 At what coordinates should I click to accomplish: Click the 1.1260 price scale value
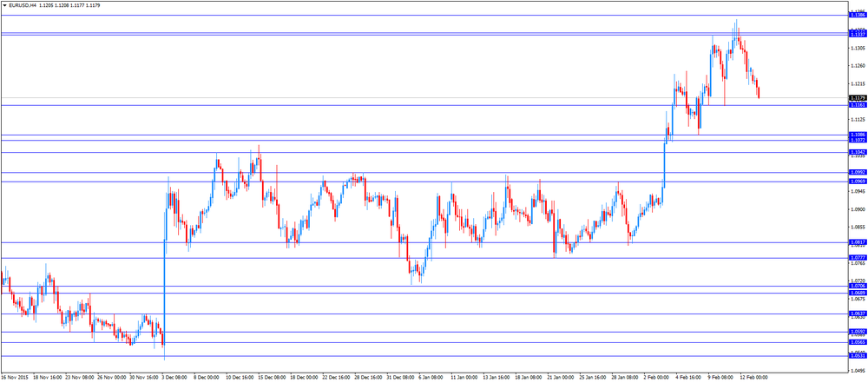point(858,66)
